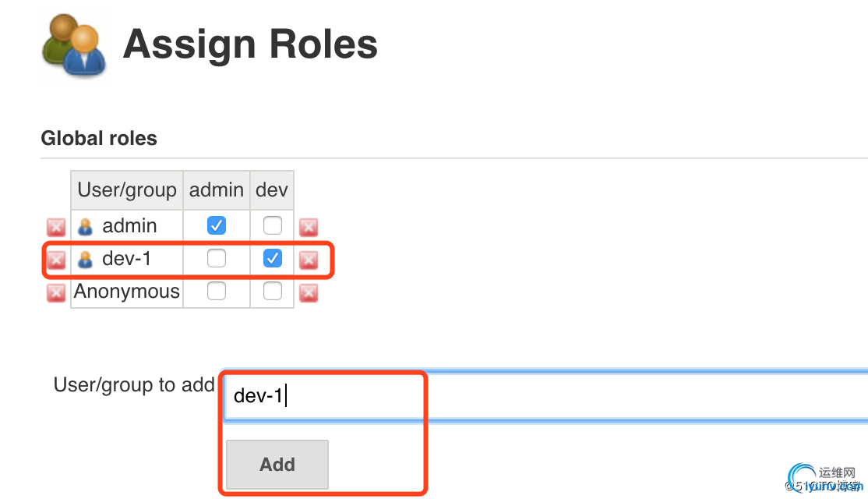Click right red X on admin row

309,227
